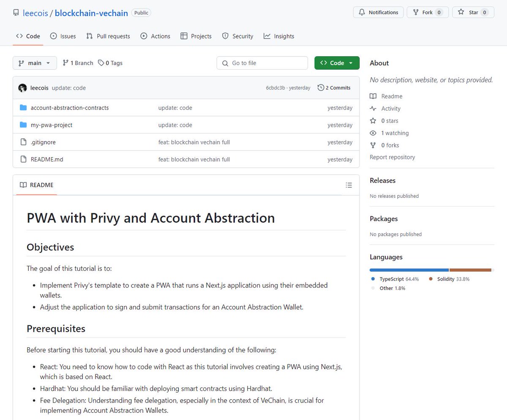Open the Readme link in About
Viewport: 507px width, 420px height.
pos(386,96)
